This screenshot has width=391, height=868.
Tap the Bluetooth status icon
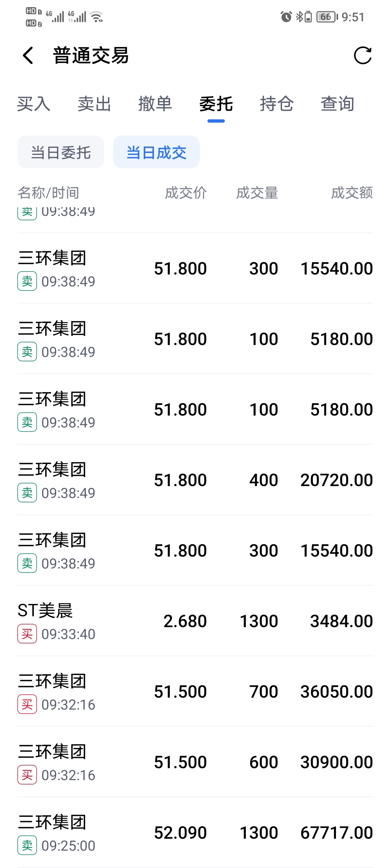[299, 17]
